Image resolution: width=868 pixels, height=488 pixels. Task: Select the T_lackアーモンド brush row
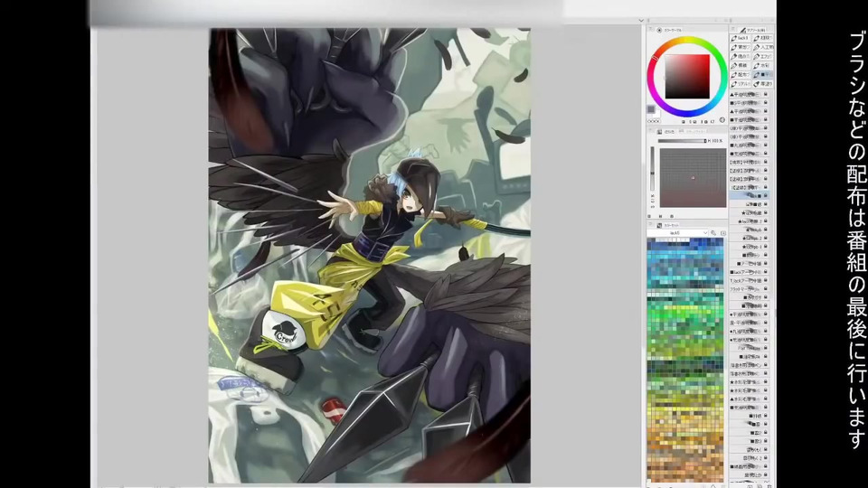(749, 280)
